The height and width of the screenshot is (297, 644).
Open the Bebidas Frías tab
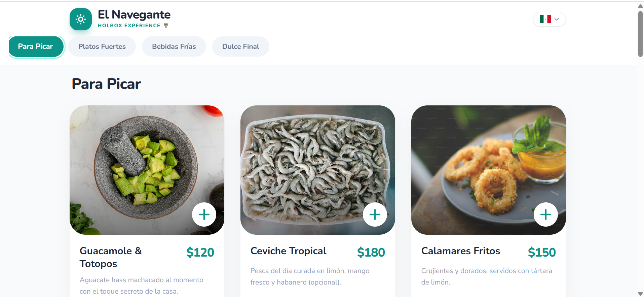pos(174,46)
